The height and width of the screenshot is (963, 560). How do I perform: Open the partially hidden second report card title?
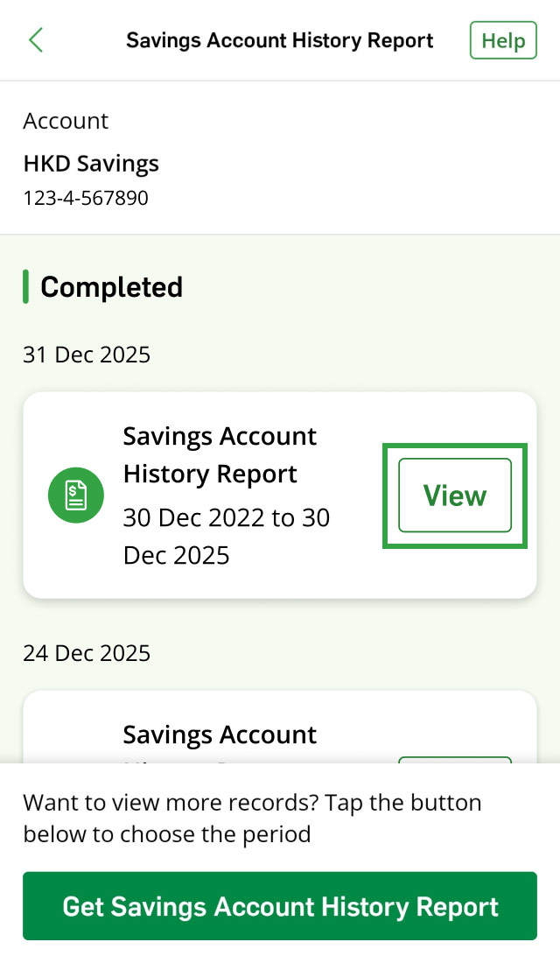[x=220, y=735]
